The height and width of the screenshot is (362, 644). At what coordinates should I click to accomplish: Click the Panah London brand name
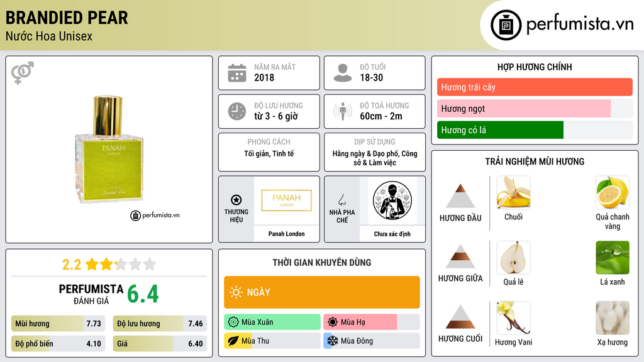click(x=287, y=234)
